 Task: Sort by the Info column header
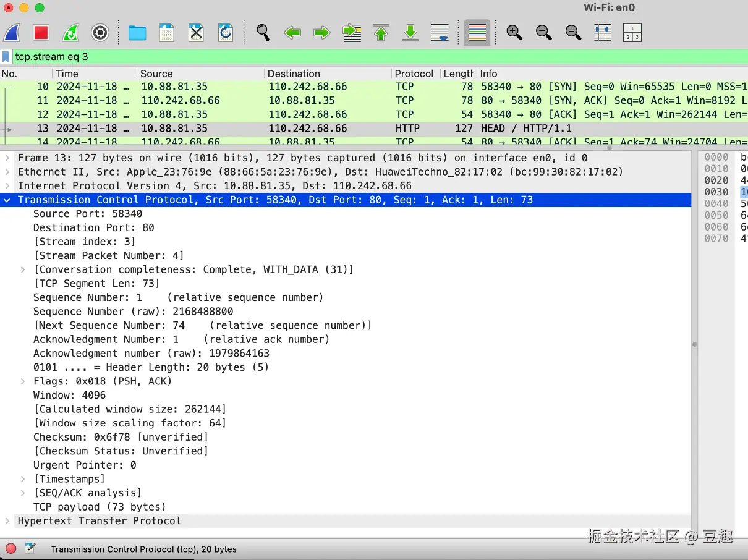[612, 74]
